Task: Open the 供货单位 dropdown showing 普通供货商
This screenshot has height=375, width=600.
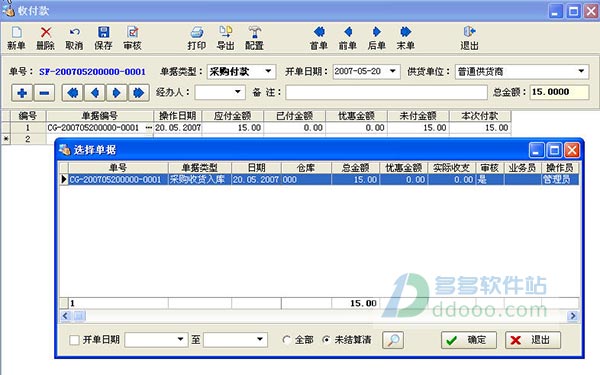Action: pyautogui.click(x=581, y=71)
